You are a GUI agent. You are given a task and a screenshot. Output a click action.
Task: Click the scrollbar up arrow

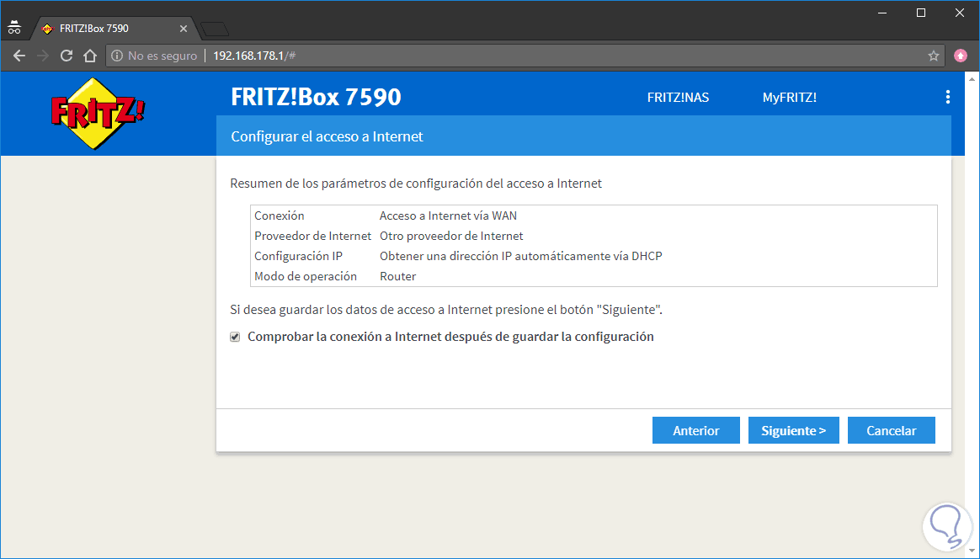[972, 79]
